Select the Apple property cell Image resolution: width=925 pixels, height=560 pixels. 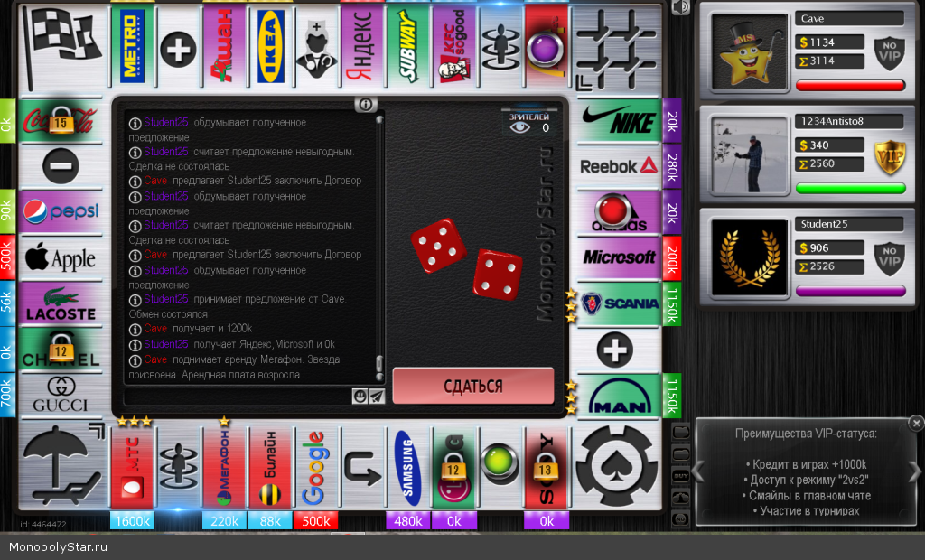point(61,258)
